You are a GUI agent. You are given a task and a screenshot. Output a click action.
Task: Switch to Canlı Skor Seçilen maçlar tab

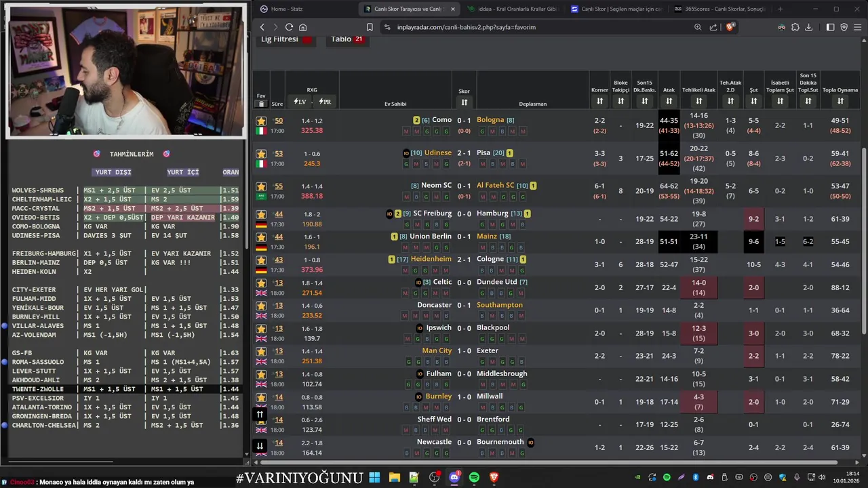click(x=616, y=9)
